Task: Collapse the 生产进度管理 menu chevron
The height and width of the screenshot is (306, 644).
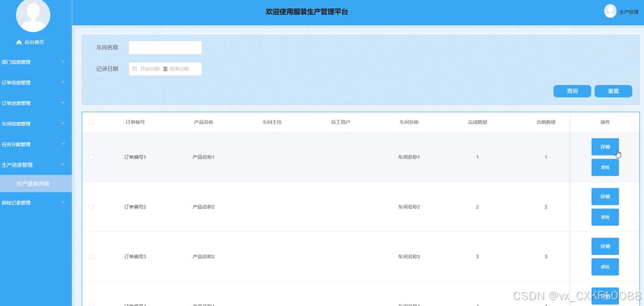Action: (63, 165)
